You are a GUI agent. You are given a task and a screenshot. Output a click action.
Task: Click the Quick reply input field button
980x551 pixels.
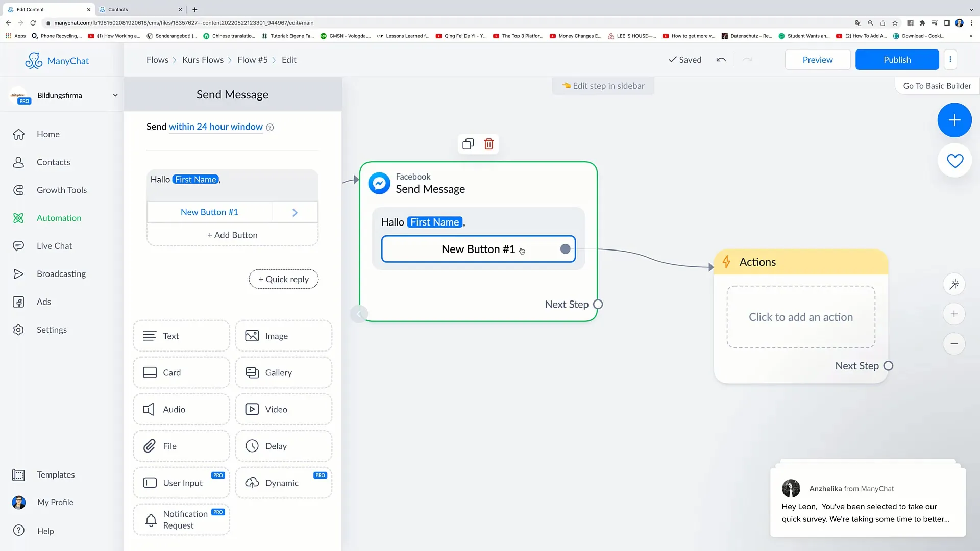coord(283,279)
